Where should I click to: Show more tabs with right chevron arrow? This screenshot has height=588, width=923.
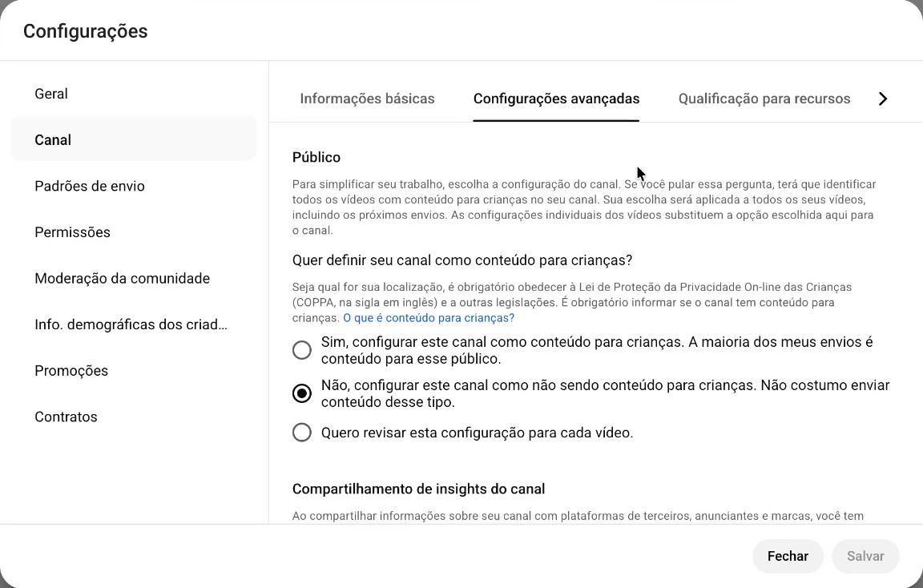click(x=882, y=99)
